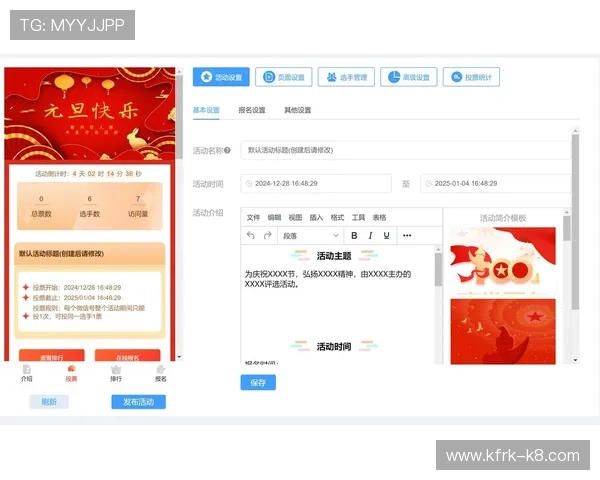
Task: Open the editor 插入 menu
Action: point(316,217)
